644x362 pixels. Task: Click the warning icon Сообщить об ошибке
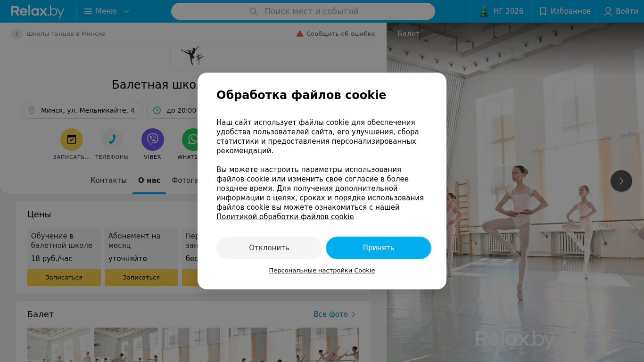coord(300,34)
